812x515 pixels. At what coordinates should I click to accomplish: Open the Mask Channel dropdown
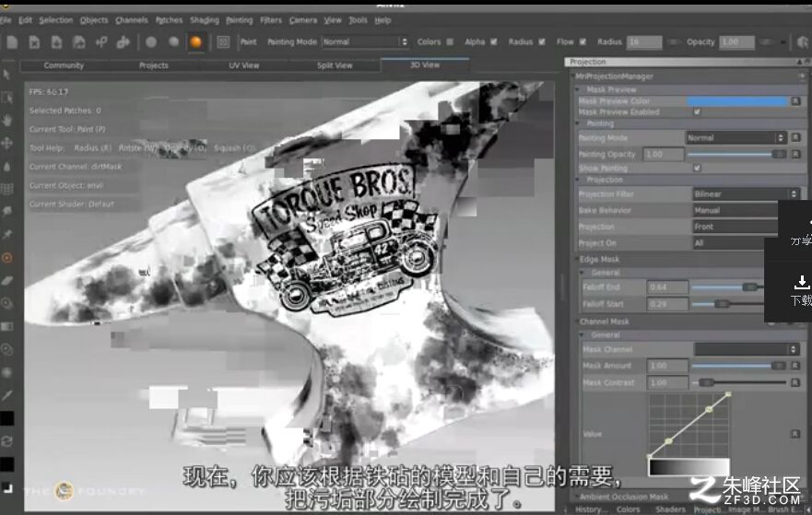[746, 349]
